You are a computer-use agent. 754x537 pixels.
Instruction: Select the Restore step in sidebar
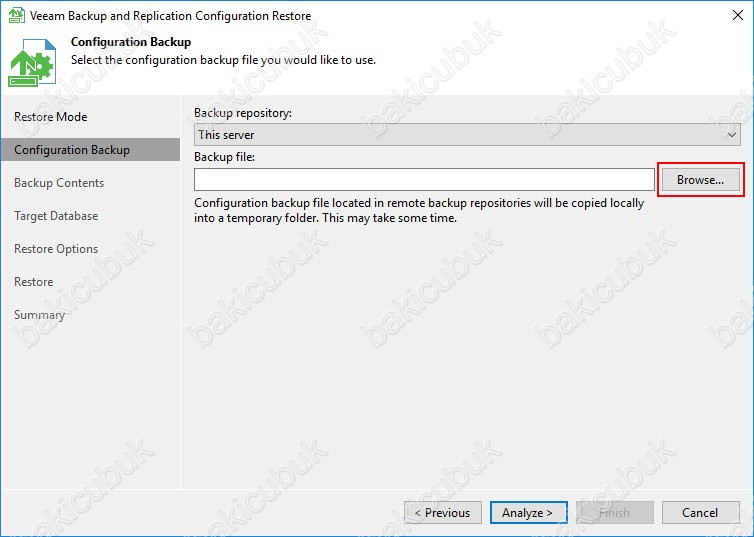(34, 282)
